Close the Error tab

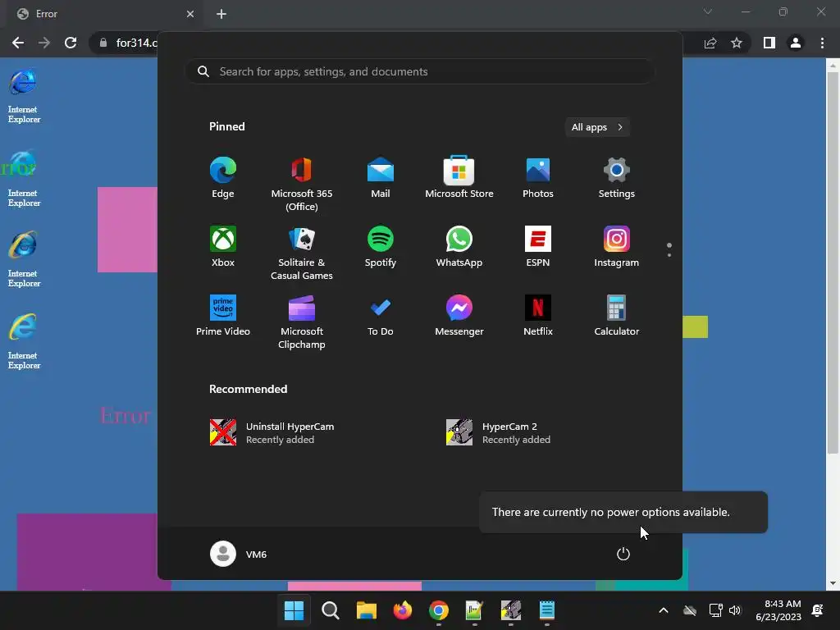(190, 14)
